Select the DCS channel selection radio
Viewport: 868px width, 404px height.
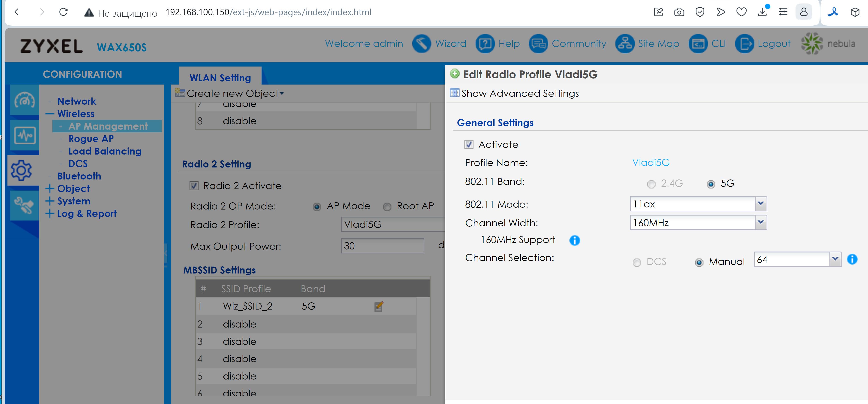636,262
